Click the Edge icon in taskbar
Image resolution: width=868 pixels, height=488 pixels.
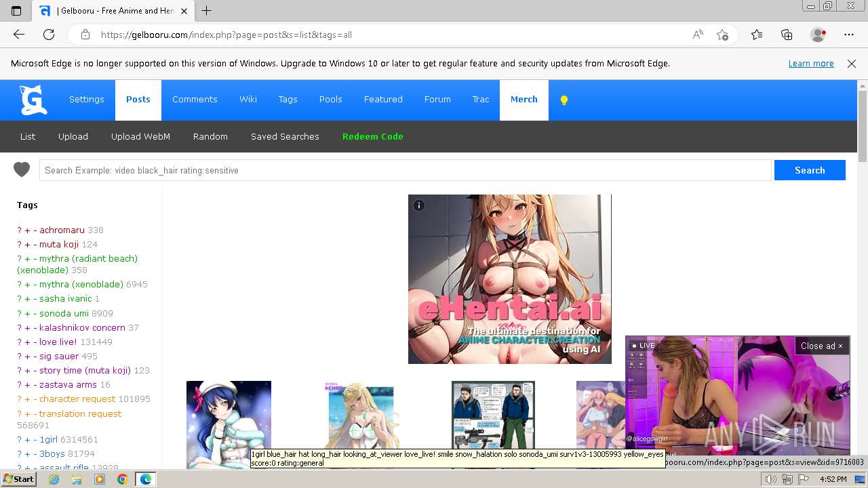point(145,479)
